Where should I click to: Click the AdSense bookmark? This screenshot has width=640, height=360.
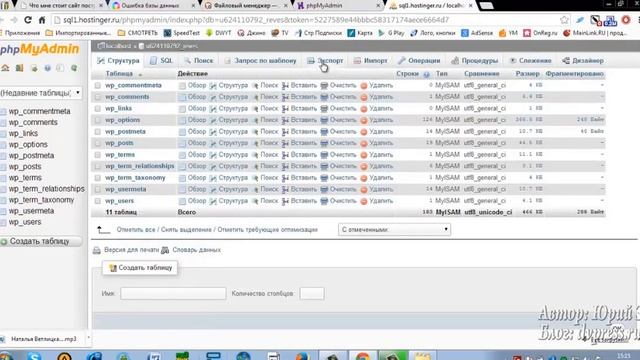click(477, 33)
